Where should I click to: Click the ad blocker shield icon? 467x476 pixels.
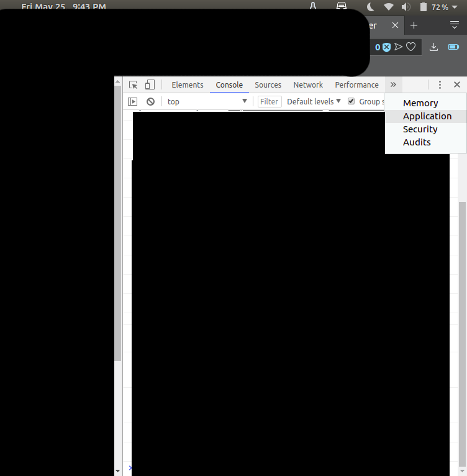coord(386,47)
